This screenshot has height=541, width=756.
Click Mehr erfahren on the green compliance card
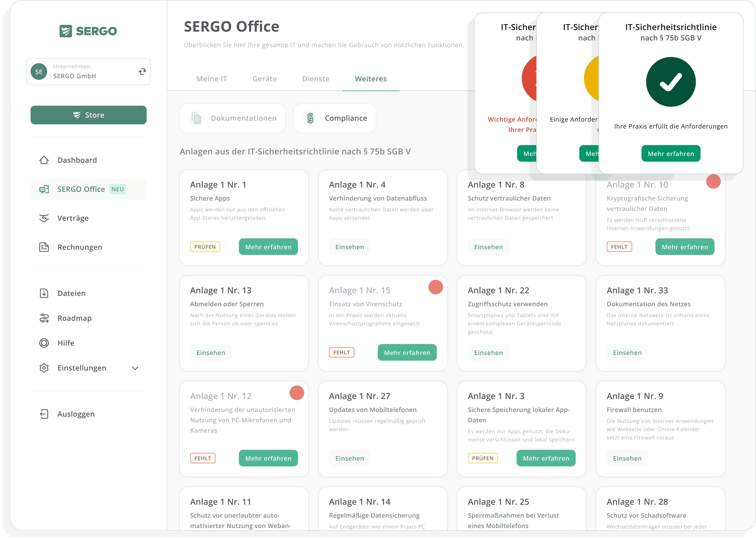coord(671,154)
